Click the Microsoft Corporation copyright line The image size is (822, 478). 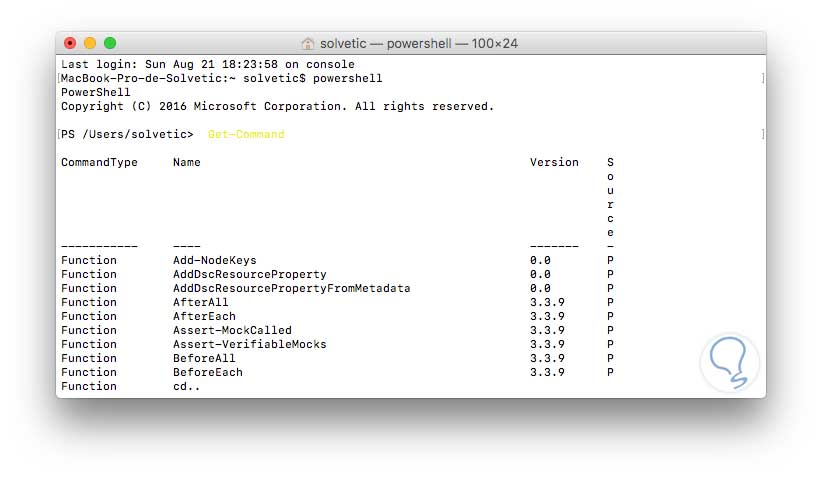277,106
